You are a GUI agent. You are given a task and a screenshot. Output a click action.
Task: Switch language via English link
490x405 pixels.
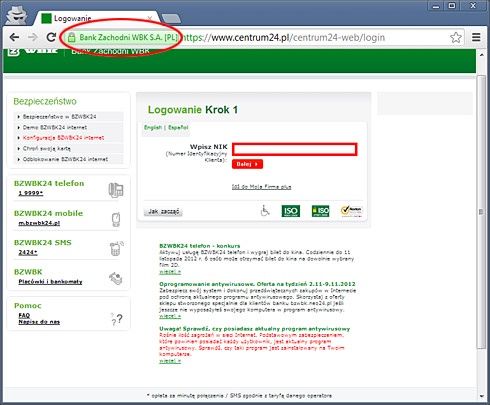(153, 127)
